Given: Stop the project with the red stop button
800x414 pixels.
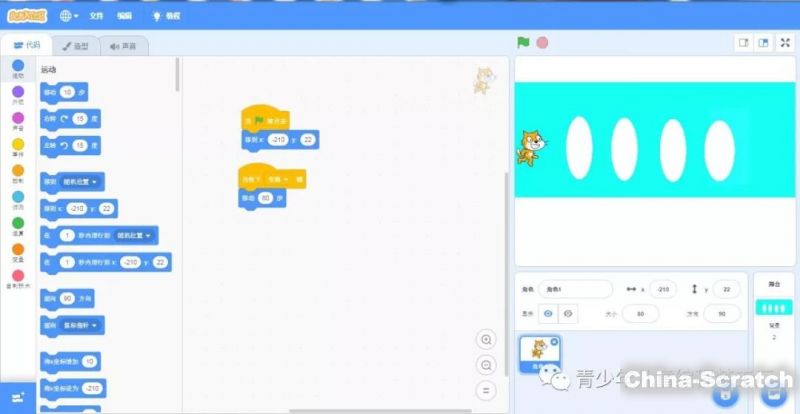Looking at the screenshot, I should (x=542, y=43).
